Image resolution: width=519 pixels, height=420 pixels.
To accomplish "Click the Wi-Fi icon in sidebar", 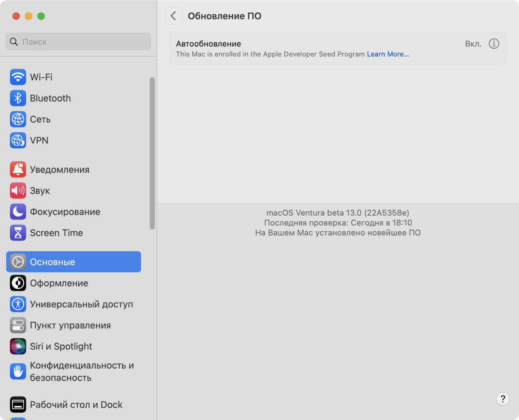I will [x=18, y=77].
